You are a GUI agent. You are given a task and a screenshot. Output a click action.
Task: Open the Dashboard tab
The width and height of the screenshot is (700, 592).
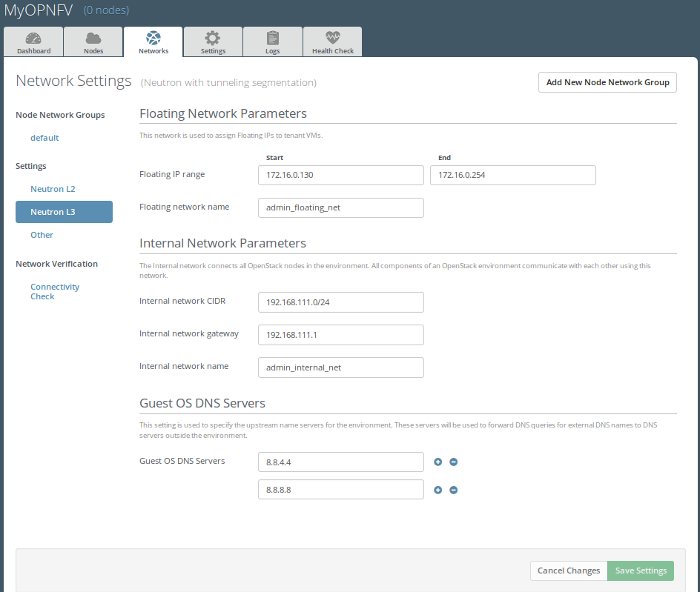pyautogui.click(x=34, y=42)
